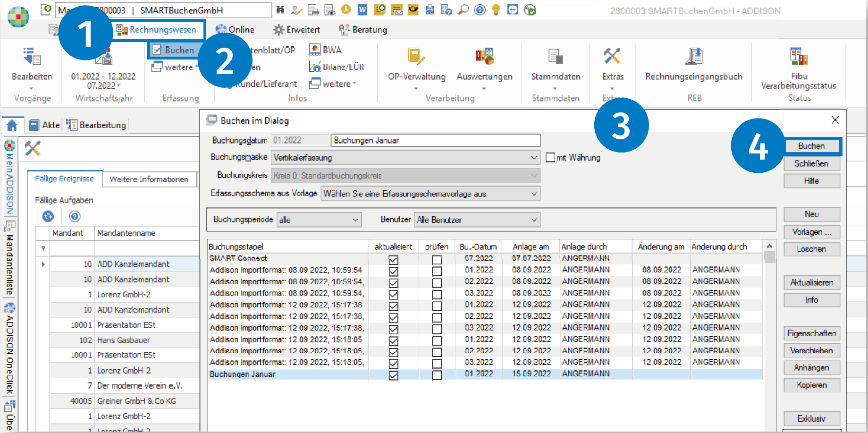
Task: Toggle prüfen checkbox for Buchungen Januar row
Action: coord(437,375)
